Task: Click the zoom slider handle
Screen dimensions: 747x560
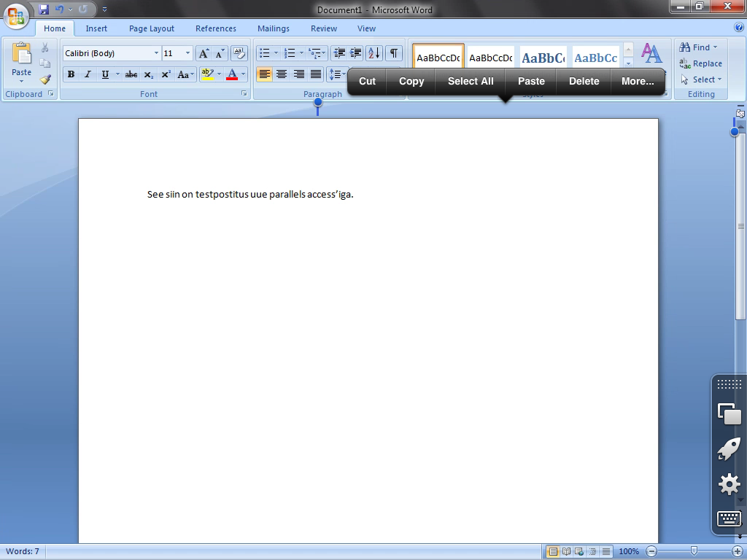Action: click(x=694, y=551)
